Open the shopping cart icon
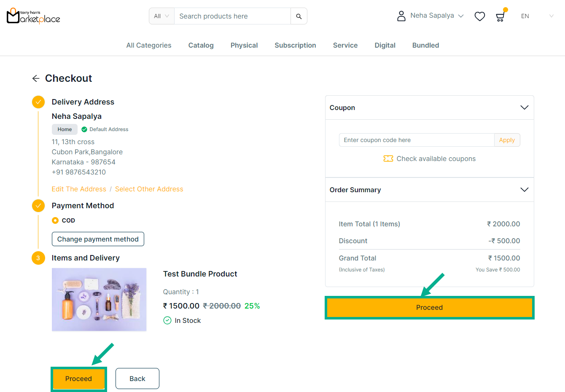The image size is (565, 392). pos(500,16)
